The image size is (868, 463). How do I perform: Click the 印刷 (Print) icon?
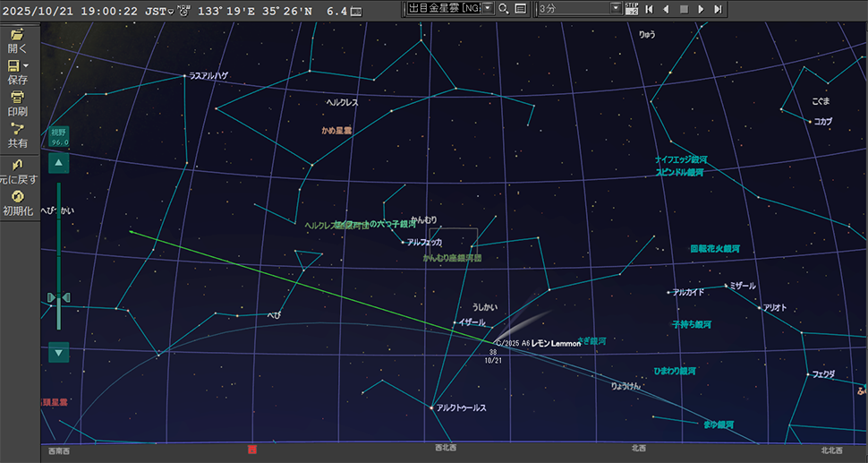17,98
